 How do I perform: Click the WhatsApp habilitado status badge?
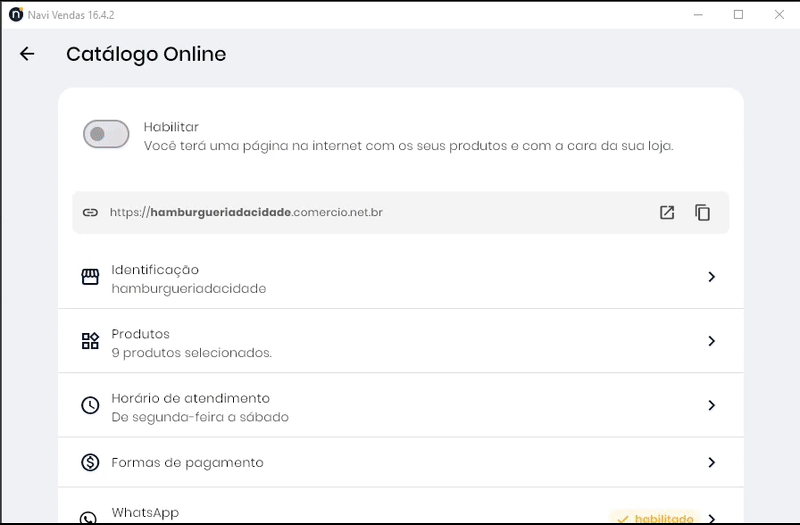pos(655,517)
